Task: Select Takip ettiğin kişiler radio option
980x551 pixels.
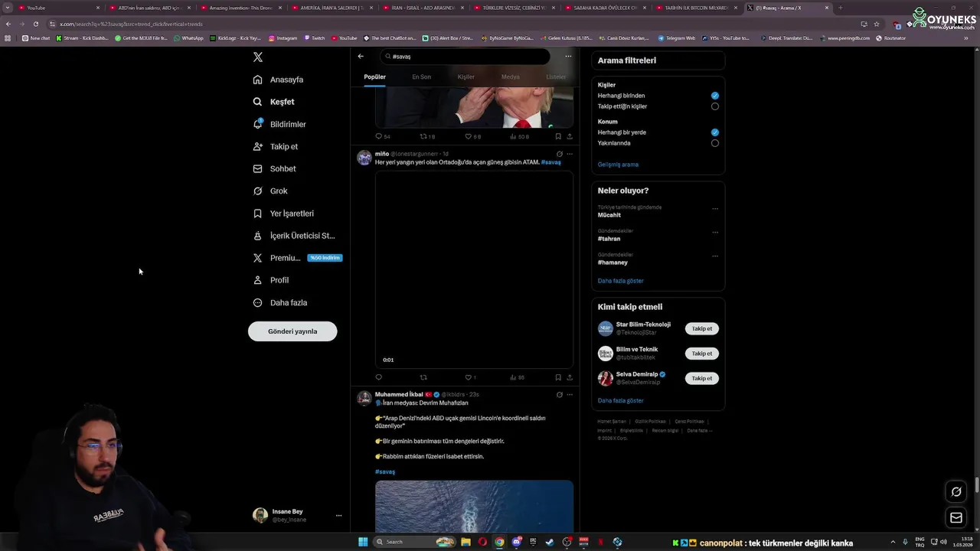Action: (x=715, y=106)
